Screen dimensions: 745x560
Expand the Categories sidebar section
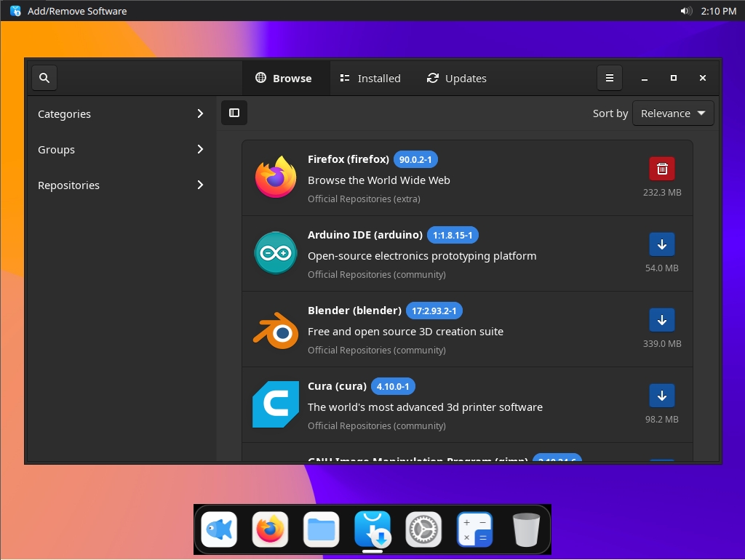pos(121,114)
